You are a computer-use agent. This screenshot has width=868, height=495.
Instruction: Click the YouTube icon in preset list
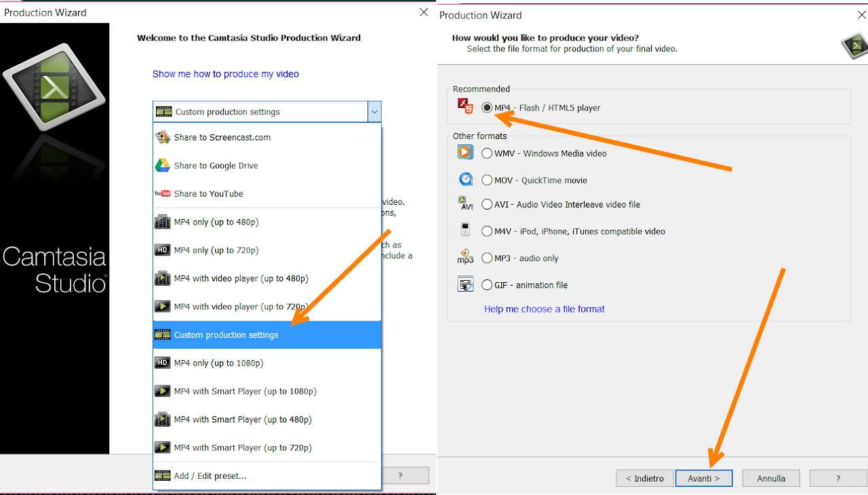(x=163, y=194)
